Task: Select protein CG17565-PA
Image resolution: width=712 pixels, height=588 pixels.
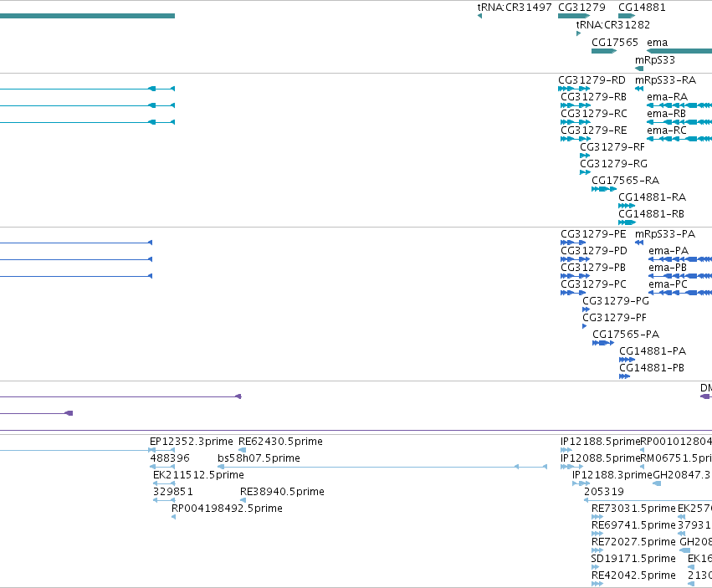Action: 626,335
